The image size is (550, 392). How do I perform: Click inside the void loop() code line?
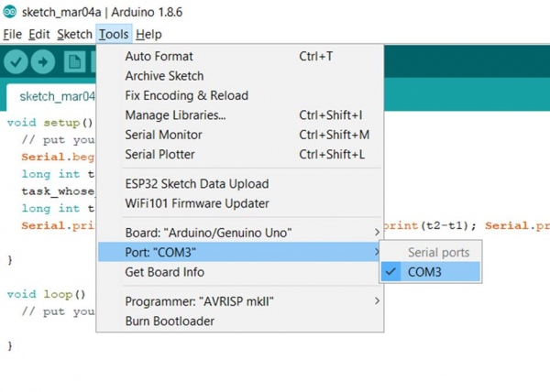pyautogui.click(x=46, y=295)
